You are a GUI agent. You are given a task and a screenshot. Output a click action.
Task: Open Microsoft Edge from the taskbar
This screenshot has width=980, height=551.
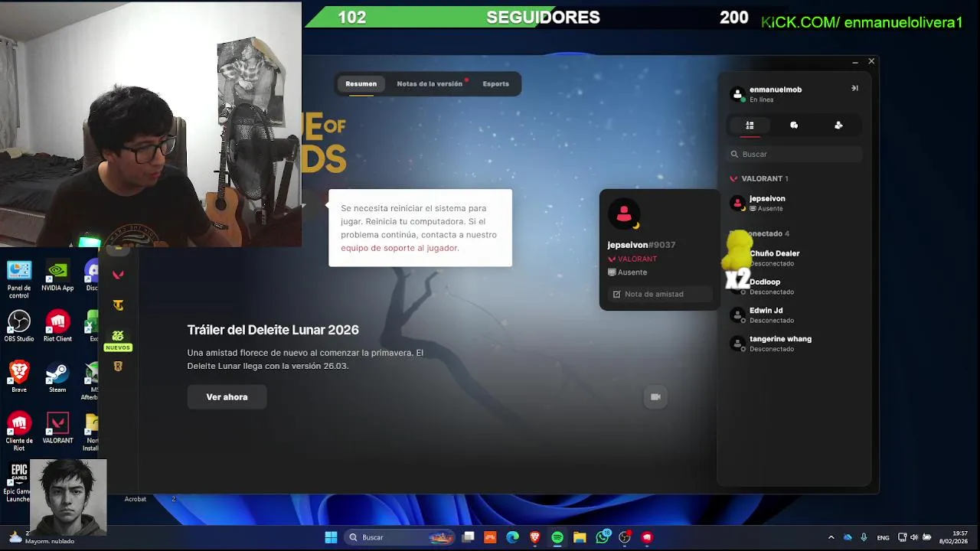512,537
